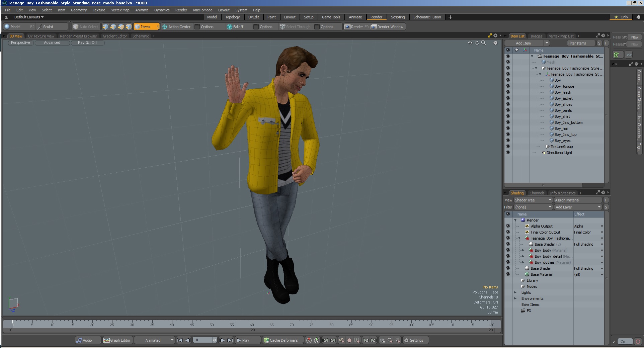
Task: Click Assign Material button
Action: (578, 200)
